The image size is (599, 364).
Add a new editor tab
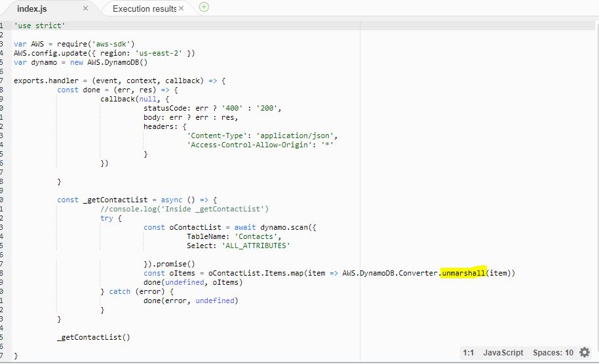[204, 7]
